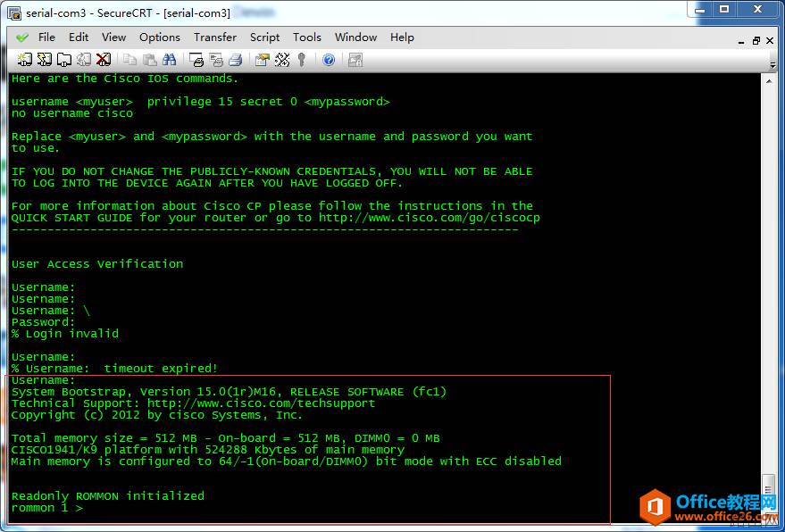Image resolution: width=785 pixels, height=532 pixels.
Task: Click the '% Login invalid' text
Action: click(65, 334)
